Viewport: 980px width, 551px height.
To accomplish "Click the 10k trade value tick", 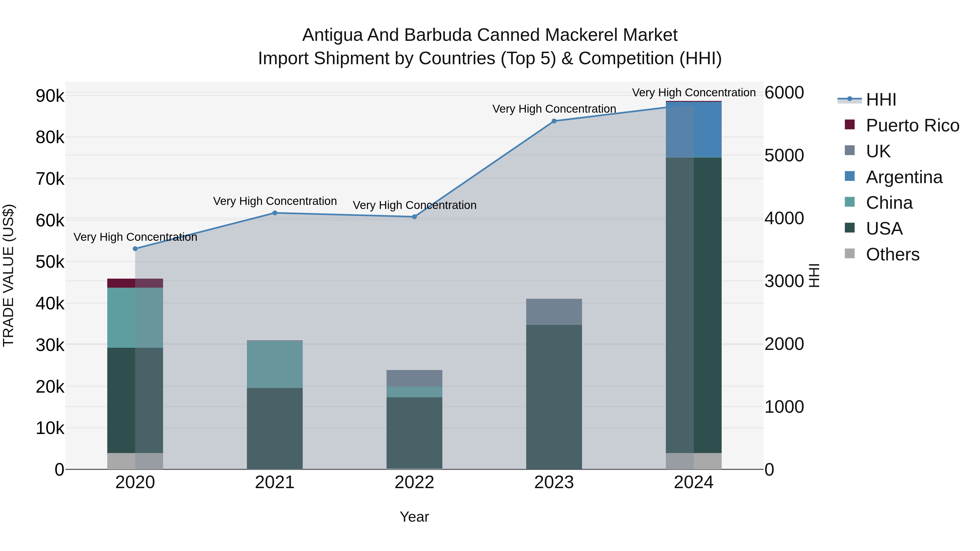I will click(50, 428).
